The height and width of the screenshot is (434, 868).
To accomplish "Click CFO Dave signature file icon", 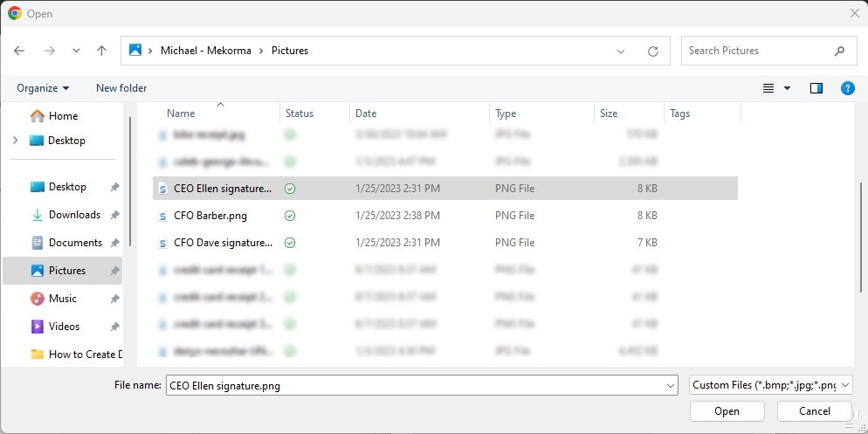I will point(162,243).
